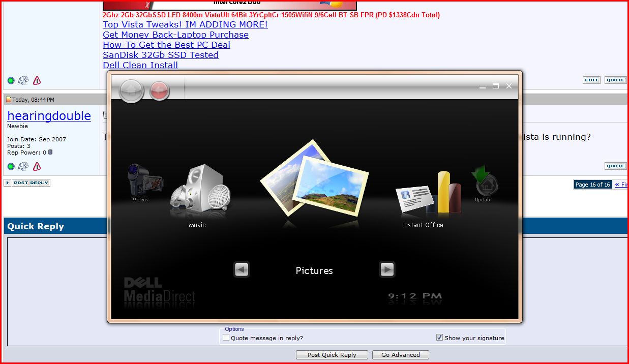Open the Music speaker icon
629x364 pixels.
click(200, 190)
